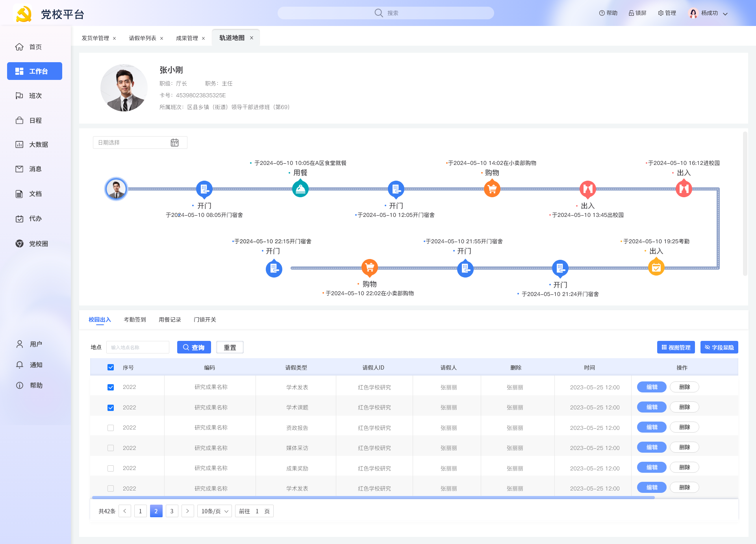This screenshot has height=544, width=756.
Task: Toggle the select-all checkbox in table header
Action: click(111, 367)
